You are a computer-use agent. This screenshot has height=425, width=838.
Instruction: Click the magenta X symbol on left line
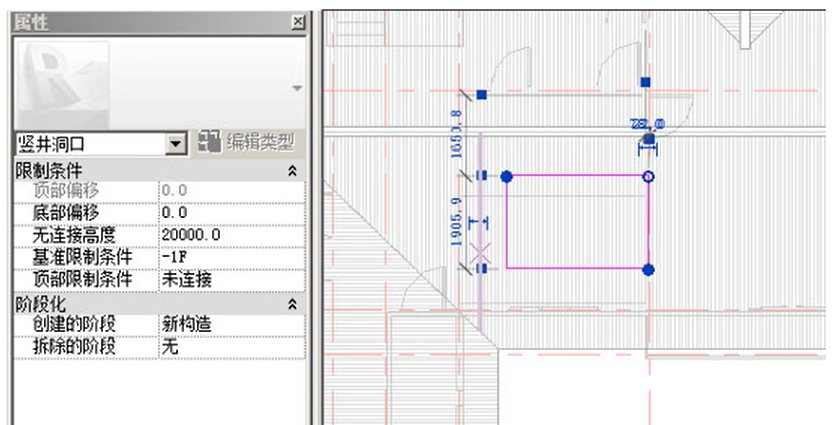click(x=481, y=252)
